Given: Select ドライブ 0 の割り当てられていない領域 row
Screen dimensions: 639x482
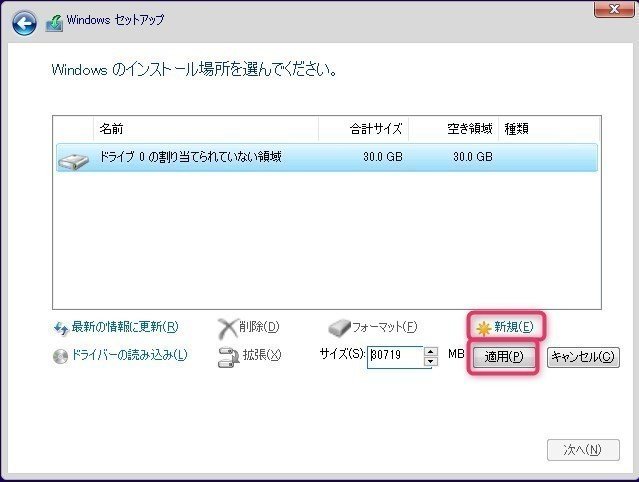Looking at the screenshot, I should click(x=327, y=157).
